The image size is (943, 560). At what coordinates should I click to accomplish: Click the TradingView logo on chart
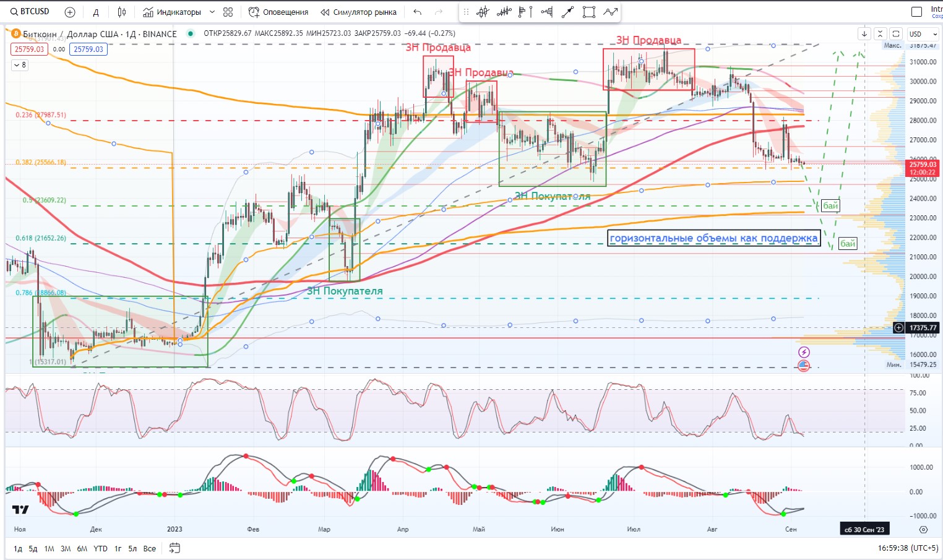[20, 510]
